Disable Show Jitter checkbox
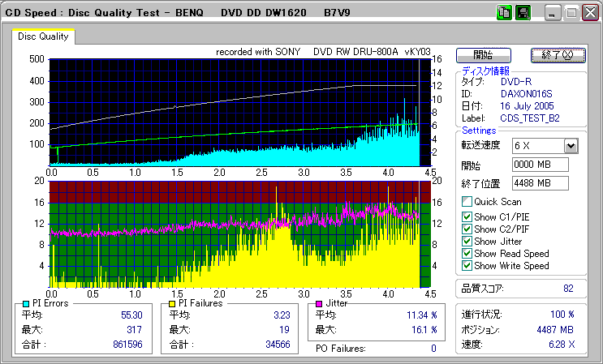Viewport: 603px width, 364px height. 467,241
